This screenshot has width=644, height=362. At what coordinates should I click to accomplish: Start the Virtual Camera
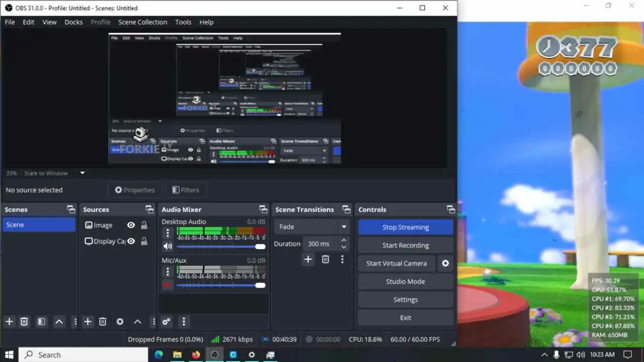(x=396, y=263)
